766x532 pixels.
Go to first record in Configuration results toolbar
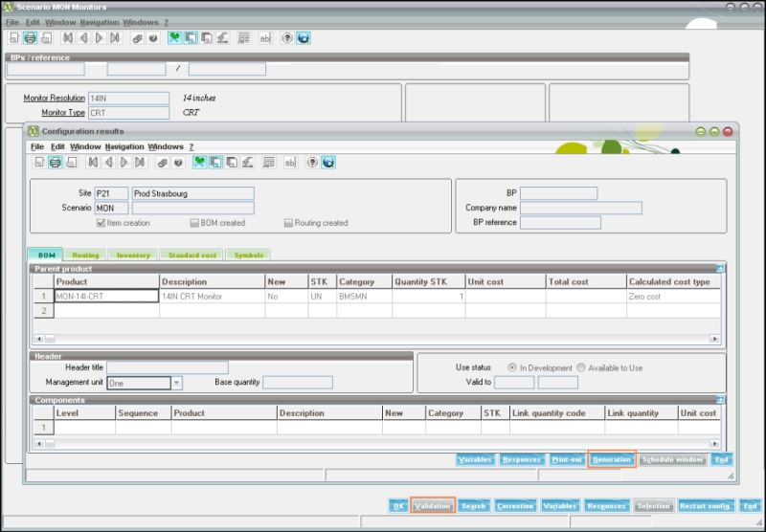[x=91, y=163]
